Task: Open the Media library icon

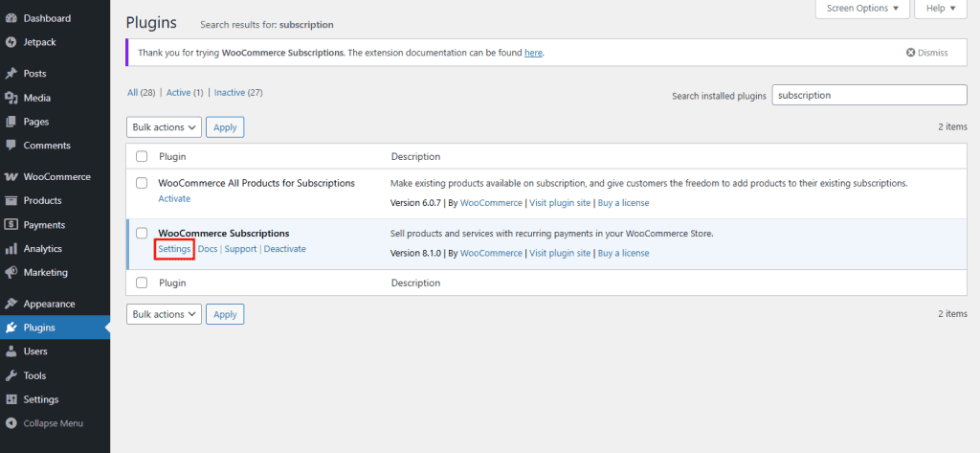Action: coord(11,98)
